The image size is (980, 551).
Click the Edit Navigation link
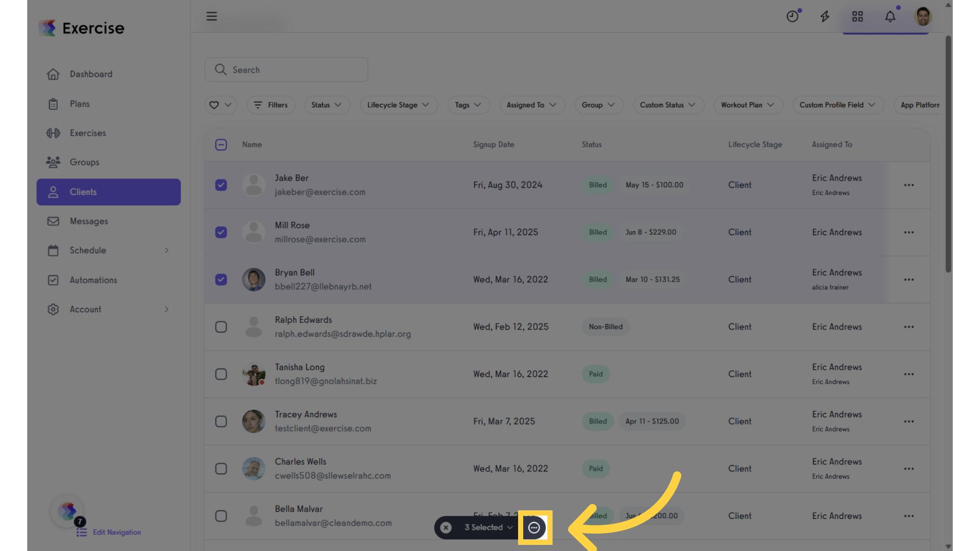117,532
